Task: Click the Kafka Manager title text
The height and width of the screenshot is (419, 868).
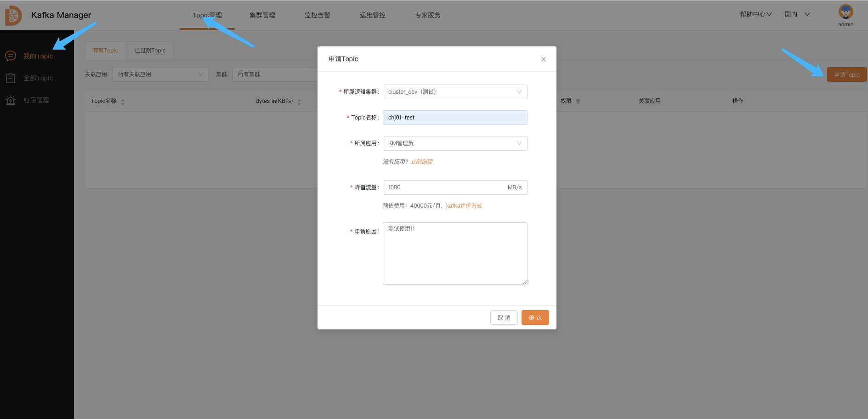Action: [x=61, y=15]
